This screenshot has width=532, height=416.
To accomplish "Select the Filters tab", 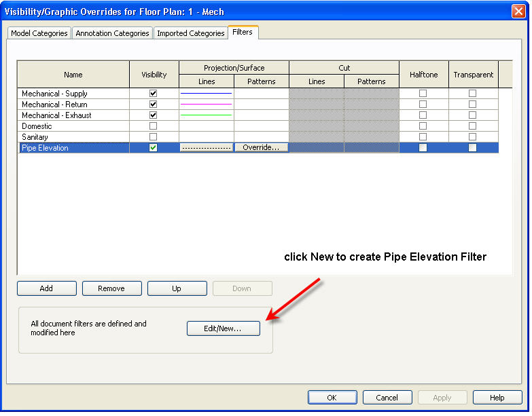I will [x=243, y=32].
